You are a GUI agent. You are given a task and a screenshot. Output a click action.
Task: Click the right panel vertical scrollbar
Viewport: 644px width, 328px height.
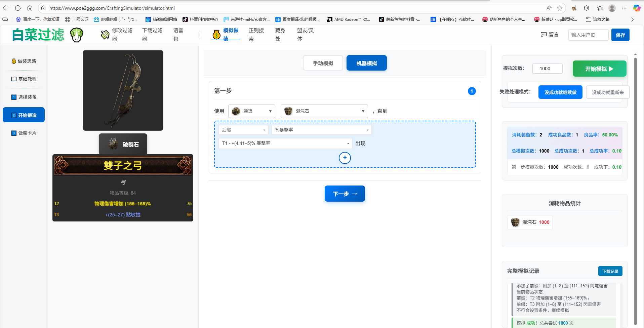coord(635,192)
